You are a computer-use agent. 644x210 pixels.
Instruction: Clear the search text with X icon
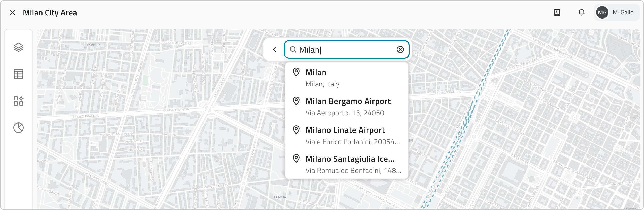coord(400,49)
